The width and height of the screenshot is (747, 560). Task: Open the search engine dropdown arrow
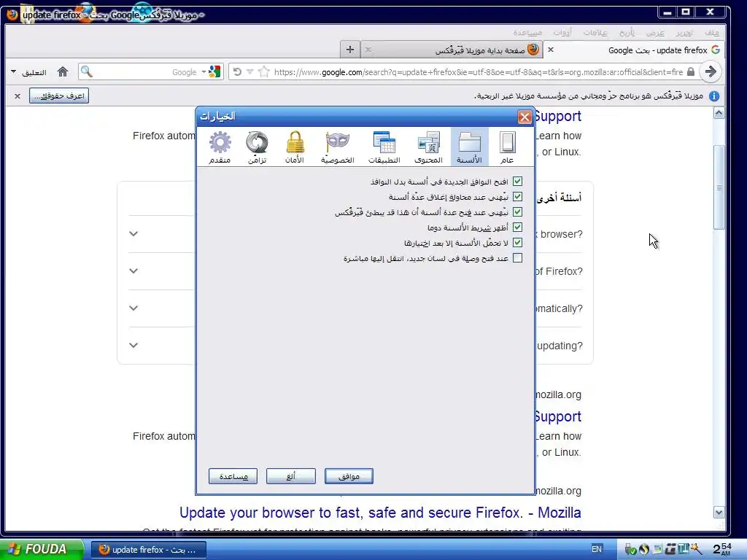click(204, 72)
